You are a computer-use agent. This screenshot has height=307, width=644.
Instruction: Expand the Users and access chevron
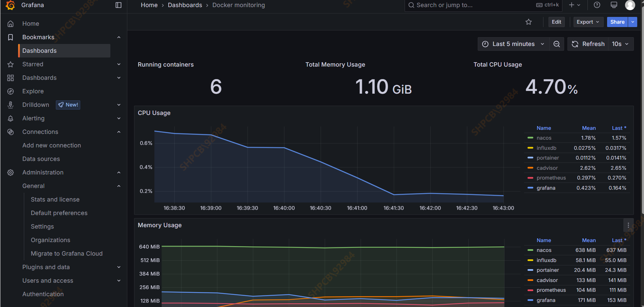click(x=119, y=281)
